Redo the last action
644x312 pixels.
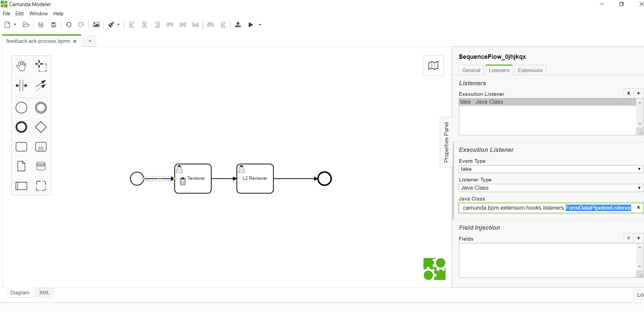81,25
